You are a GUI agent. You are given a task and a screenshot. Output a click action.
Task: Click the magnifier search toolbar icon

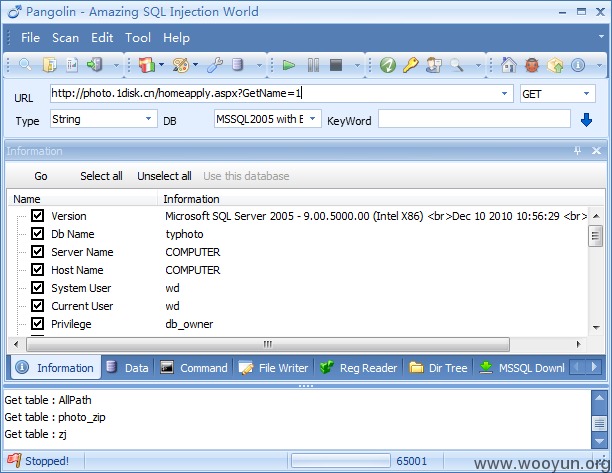tap(25, 64)
